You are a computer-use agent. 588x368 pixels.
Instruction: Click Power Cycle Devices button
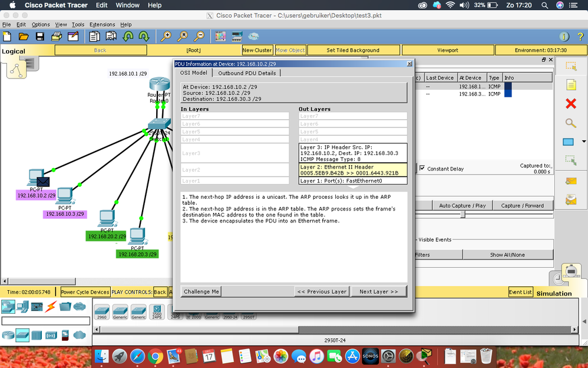coord(85,292)
